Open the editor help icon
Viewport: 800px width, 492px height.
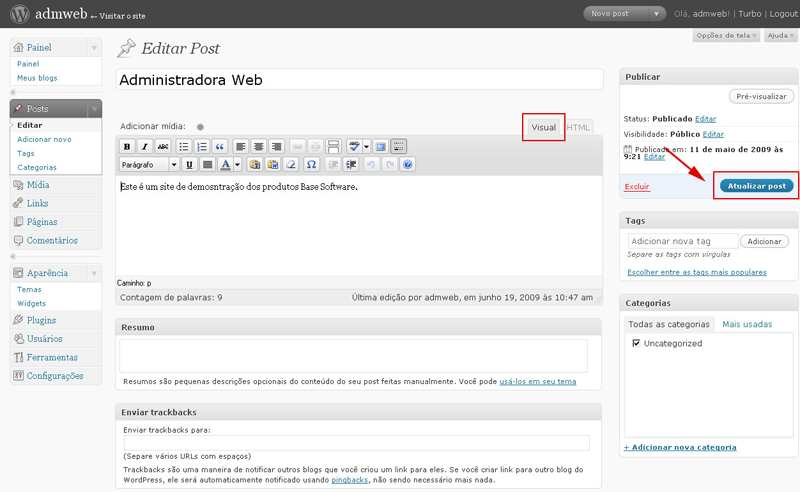coord(407,165)
